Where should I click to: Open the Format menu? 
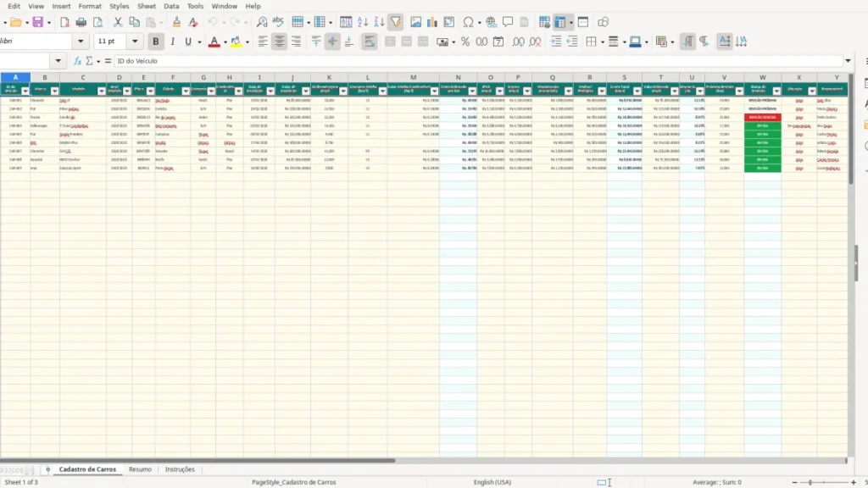(x=90, y=6)
